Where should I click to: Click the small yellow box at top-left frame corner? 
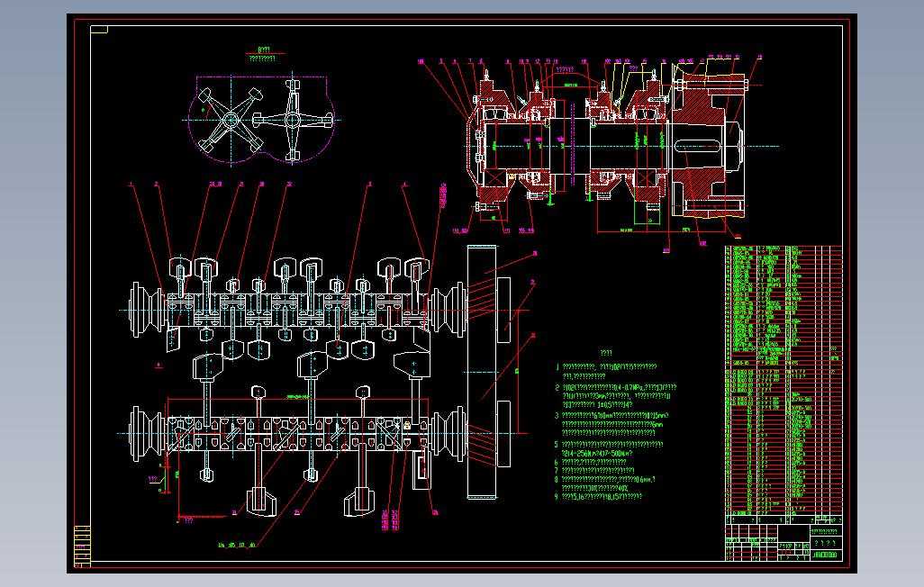coord(99,30)
